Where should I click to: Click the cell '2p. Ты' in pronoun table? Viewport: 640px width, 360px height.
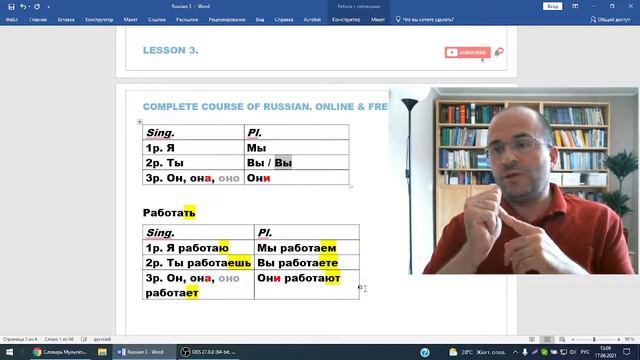[193, 163]
